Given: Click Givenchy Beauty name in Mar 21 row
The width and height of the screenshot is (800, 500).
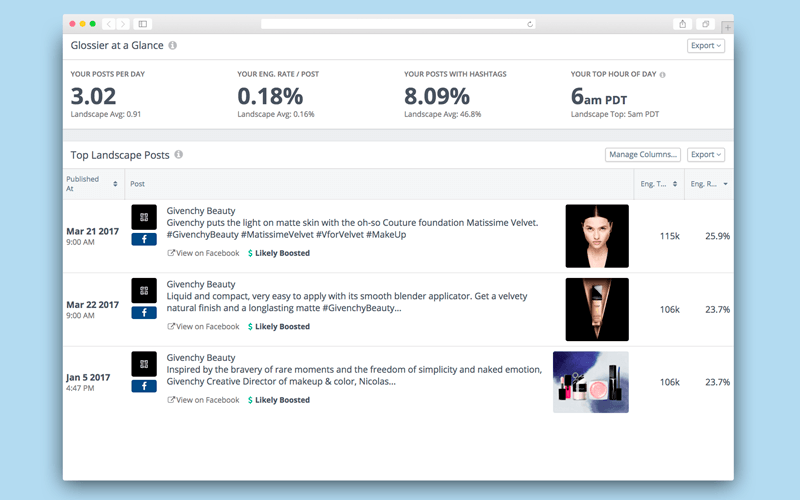Looking at the screenshot, I should click(x=201, y=211).
